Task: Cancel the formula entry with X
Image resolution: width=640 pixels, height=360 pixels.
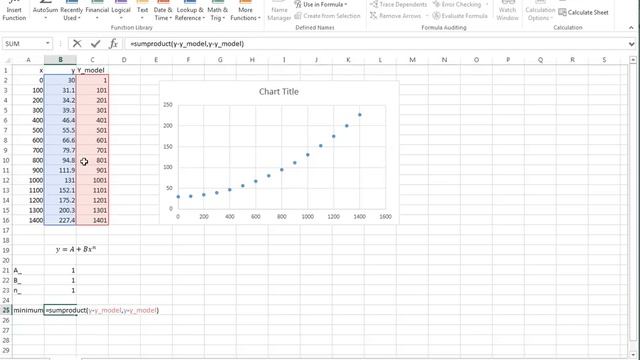Action: pos(77,44)
